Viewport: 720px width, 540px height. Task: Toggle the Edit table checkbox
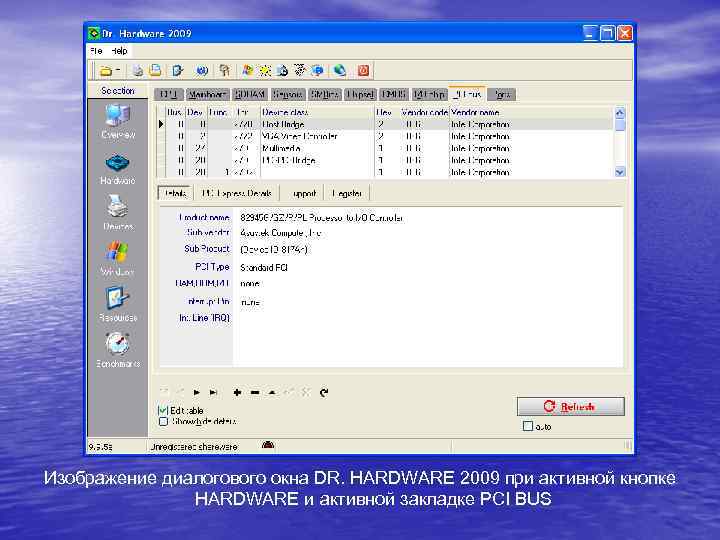(163, 411)
